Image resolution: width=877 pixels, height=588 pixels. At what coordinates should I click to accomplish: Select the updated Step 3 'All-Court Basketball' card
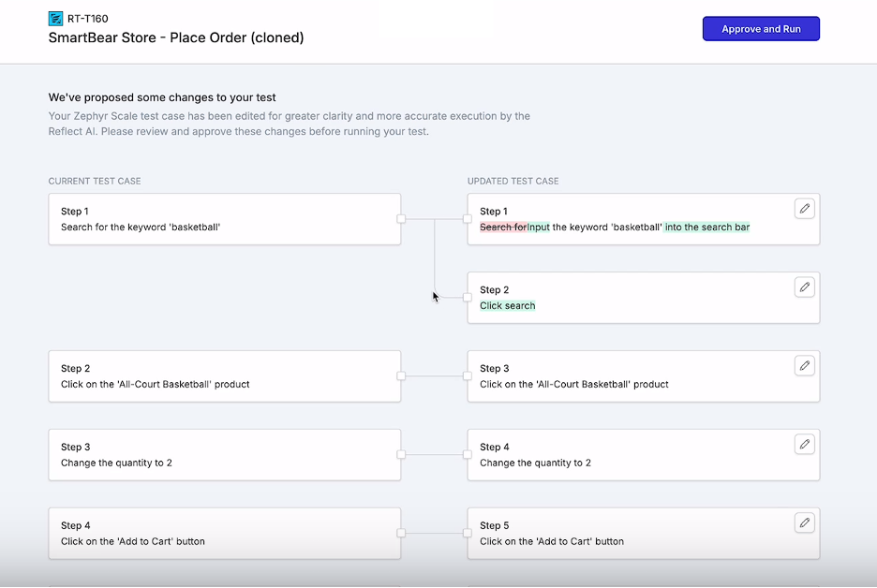click(x=643, y=375)
